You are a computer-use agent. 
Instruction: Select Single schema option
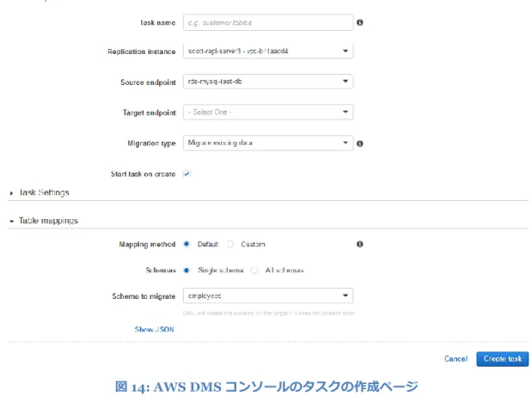(187, 271)
